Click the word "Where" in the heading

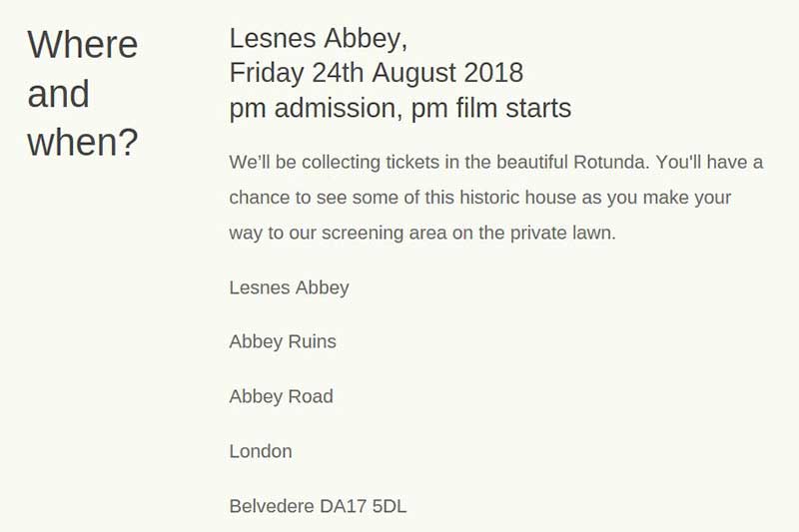(x=82, y=45)
